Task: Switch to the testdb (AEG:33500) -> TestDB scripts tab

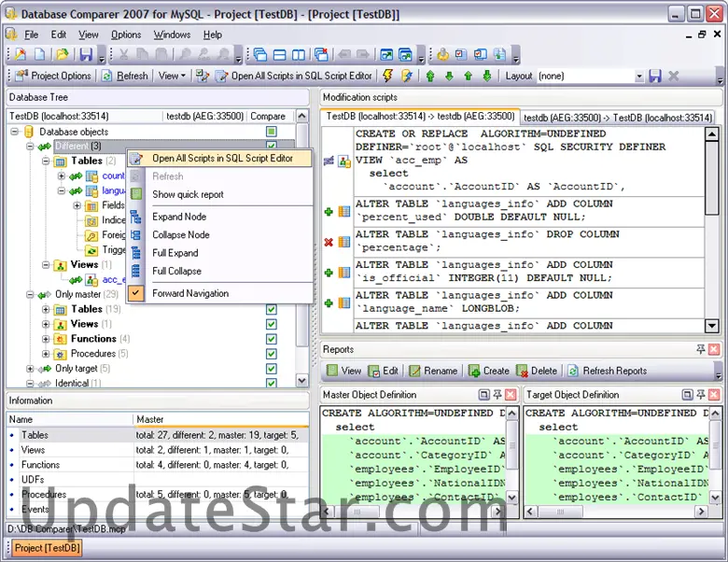Action: [618, 118]
